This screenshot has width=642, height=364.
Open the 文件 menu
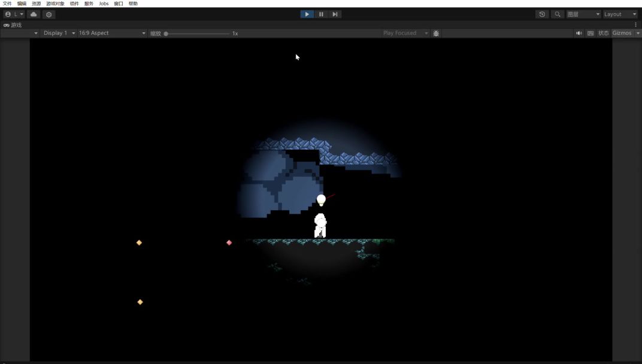(x=7, y=4)
